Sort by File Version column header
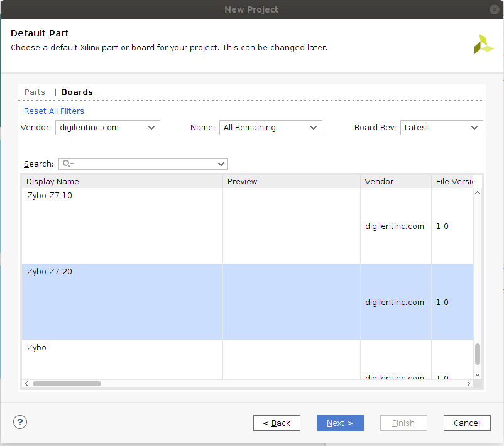The width and height of the screenshot is (504, 446). point(452,182)
